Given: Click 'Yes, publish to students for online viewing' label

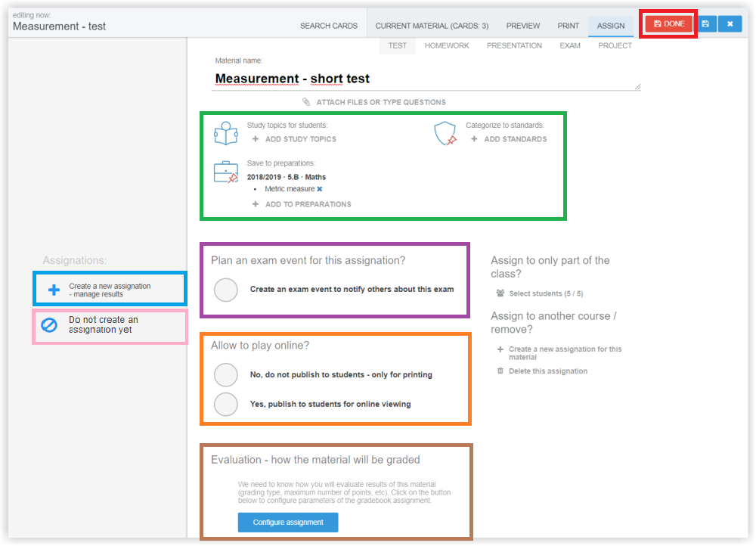Looking at the screenshot, I should pyautogui.click(x=330, y=404).
